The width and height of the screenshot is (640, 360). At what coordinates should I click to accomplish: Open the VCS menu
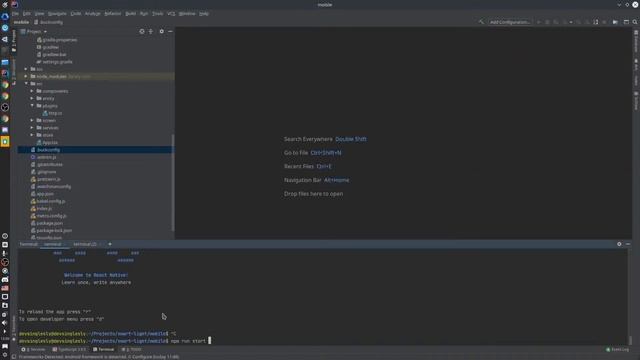click(171, 13)
